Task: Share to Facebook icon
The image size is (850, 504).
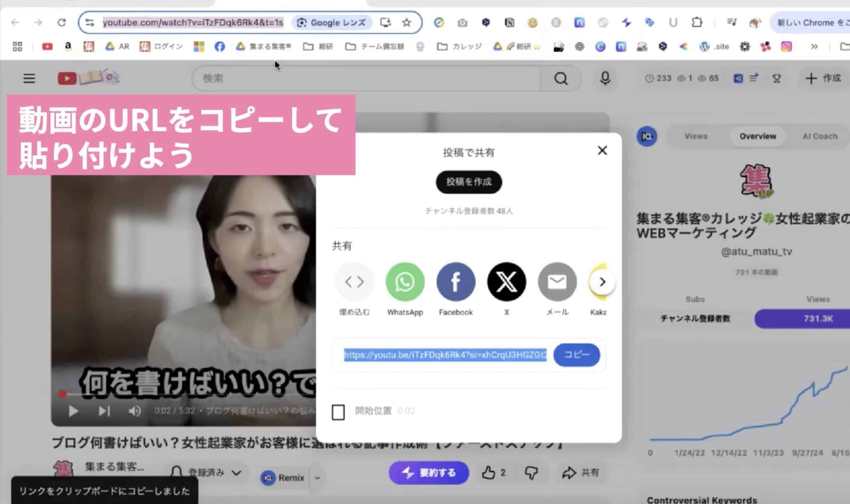Action: point(455,282)
